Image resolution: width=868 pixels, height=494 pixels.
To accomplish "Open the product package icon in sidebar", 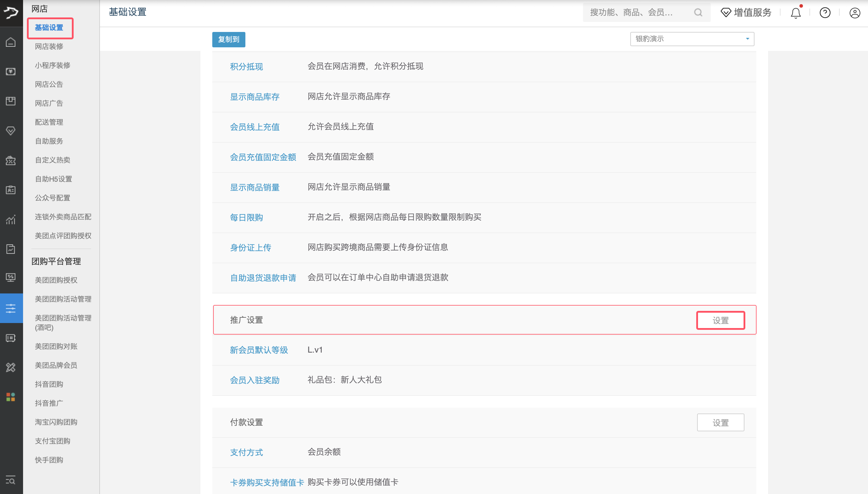I will pyautogui.click(x=11, y=101).
